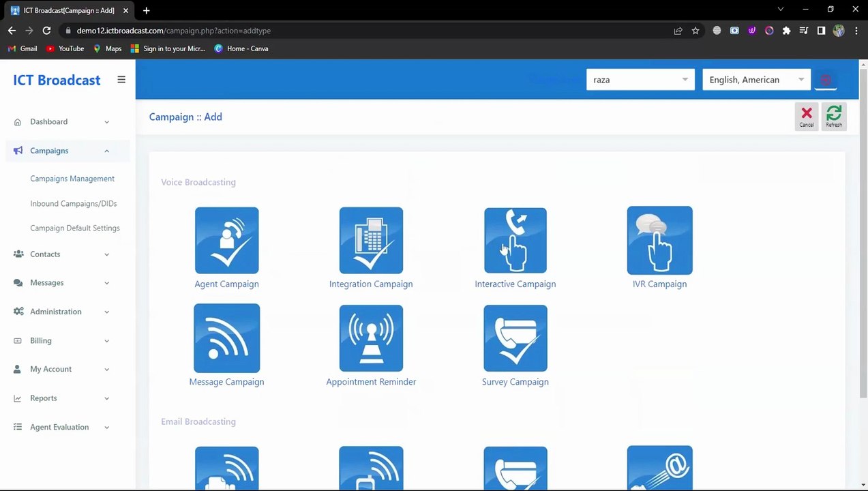868x491 pixels.
Task: Expand the Billing chevron
Action: pyautogui.click(x=106, y=340)
